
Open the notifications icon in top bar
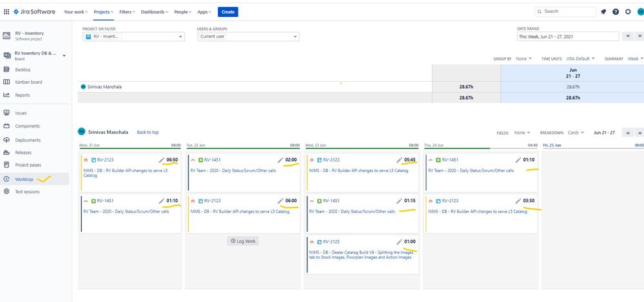point(603,12)
